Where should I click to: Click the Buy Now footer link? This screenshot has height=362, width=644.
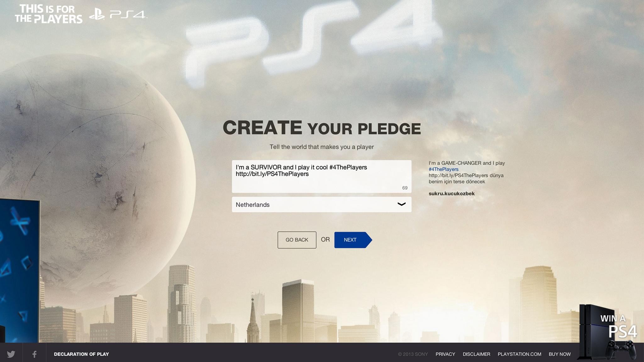560,354
